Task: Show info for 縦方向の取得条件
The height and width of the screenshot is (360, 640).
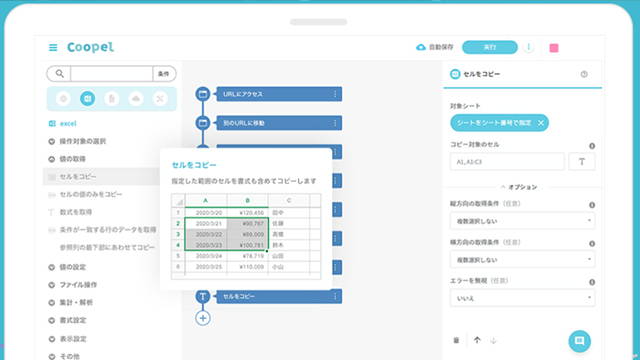Action: point(592,205)
